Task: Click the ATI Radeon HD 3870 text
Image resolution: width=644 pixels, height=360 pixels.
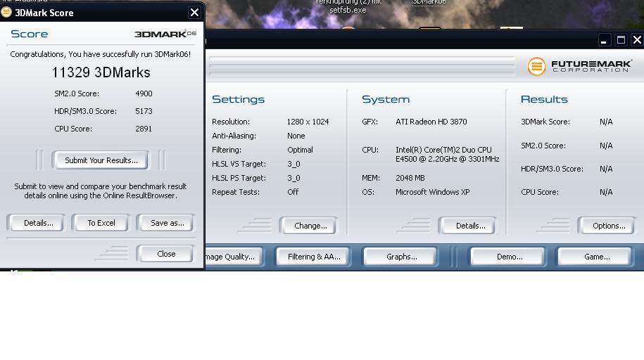Action: click(431, 122)
